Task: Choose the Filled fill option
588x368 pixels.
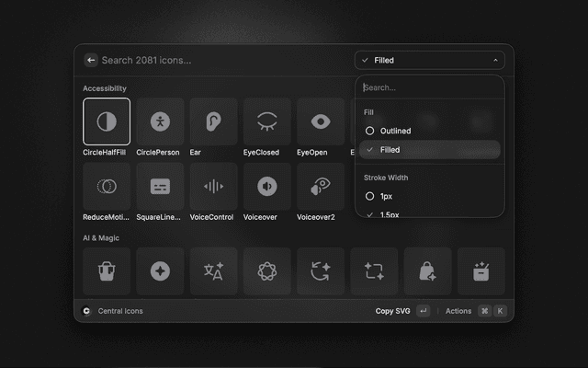Action: 430,149
